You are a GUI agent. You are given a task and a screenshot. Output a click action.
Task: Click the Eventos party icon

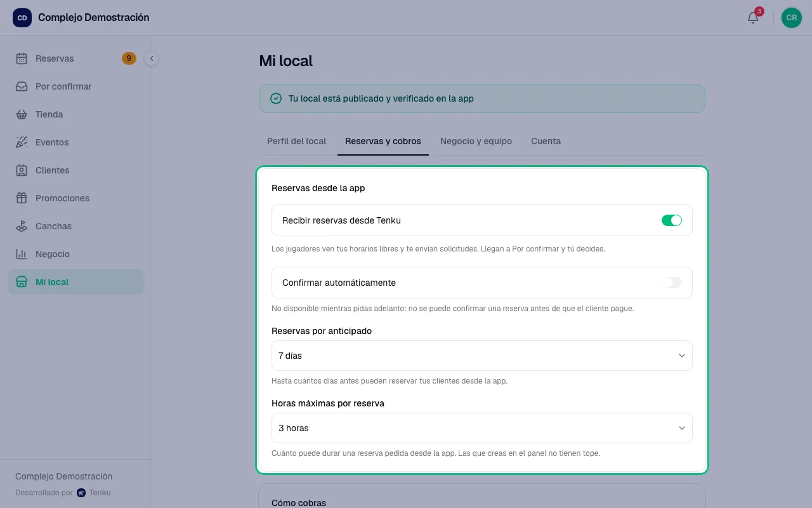[22, 142]
